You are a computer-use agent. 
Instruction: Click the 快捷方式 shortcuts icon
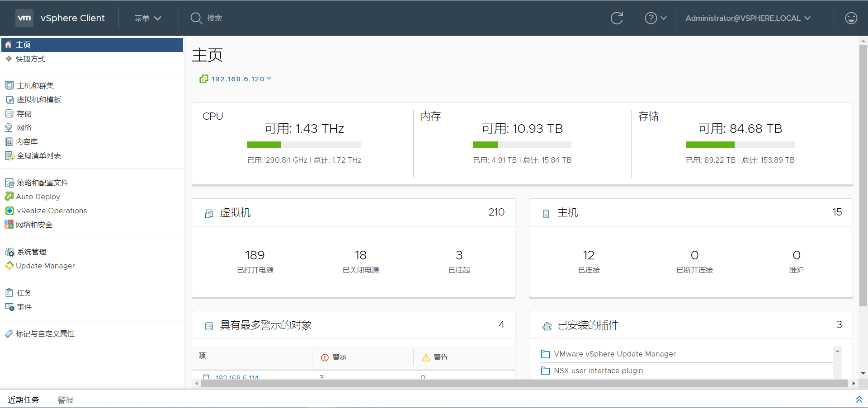pos(9,59)
